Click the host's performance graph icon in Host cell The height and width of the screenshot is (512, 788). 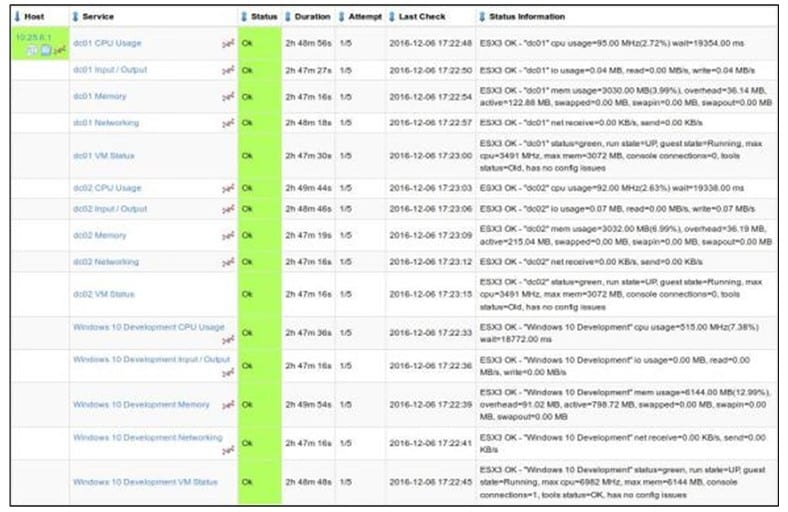60,50
